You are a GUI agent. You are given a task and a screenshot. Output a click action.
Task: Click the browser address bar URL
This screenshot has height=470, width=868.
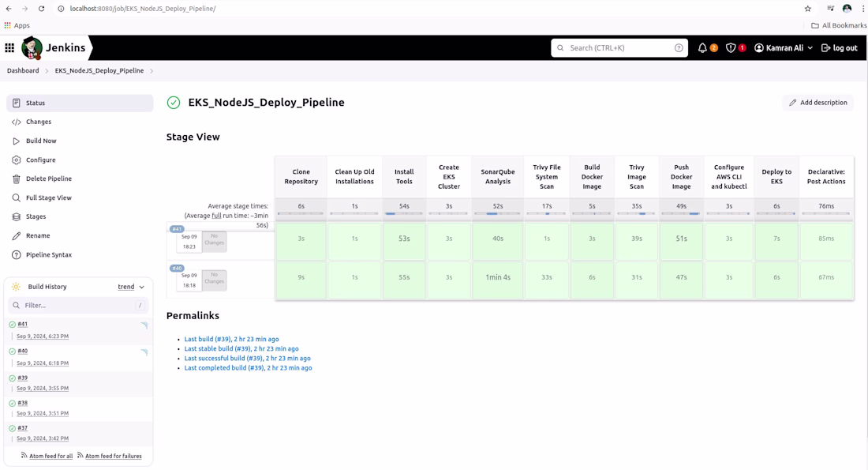(x=143, y=9)
